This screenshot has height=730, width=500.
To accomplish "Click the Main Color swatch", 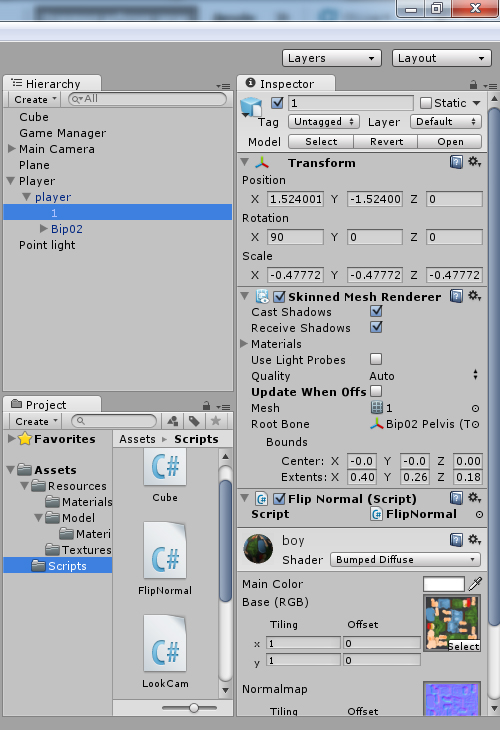I will point(444,584).
